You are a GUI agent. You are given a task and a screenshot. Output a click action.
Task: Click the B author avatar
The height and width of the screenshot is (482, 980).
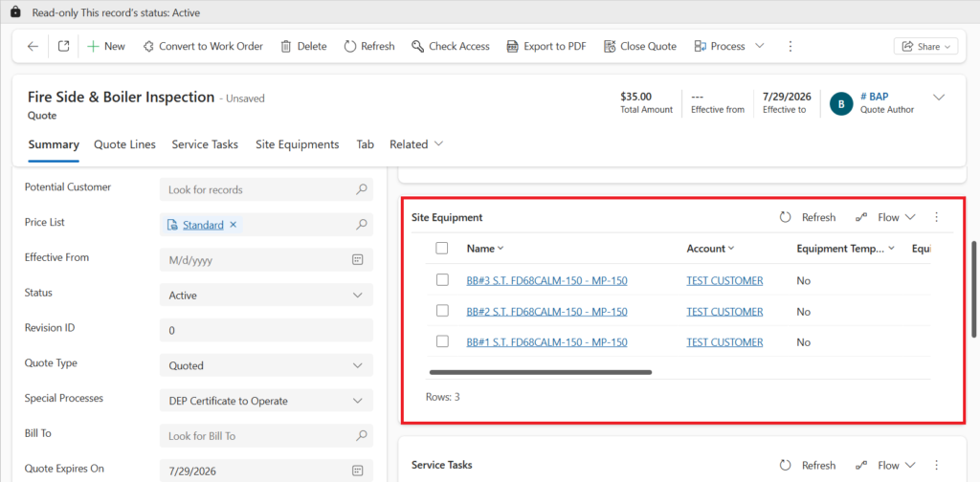(841, 103)
